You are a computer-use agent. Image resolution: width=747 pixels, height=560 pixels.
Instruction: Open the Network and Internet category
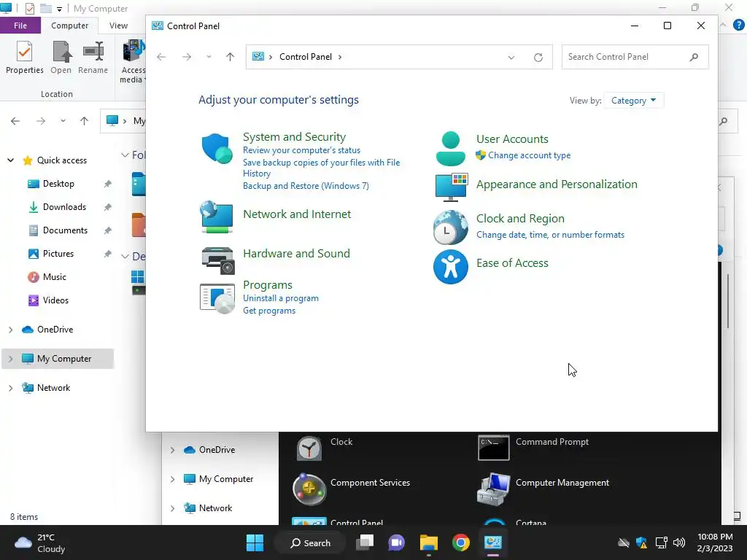pos(297,214)
